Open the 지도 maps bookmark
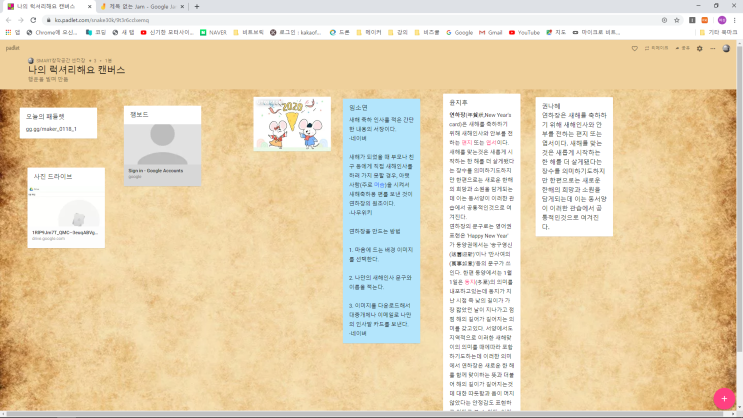This screenshot has height=418, width=743. tap(556, 32)
